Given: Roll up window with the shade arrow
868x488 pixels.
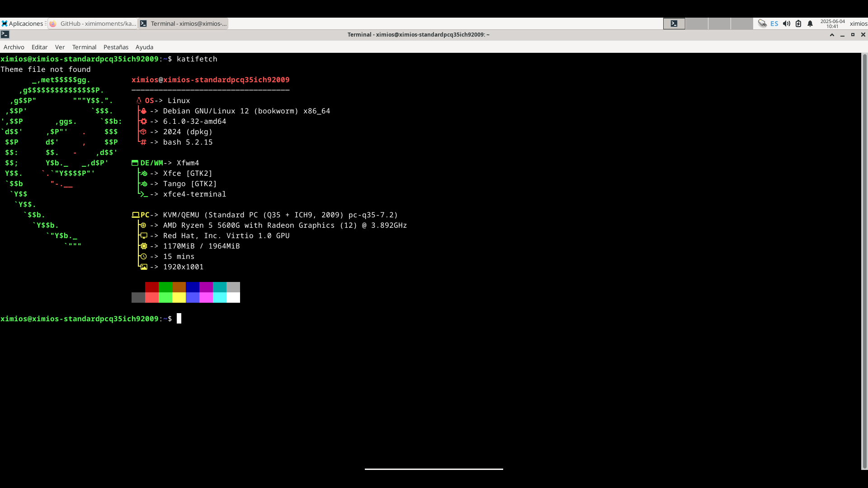Looking at the screenshot, I should click(x=832, y=35).
